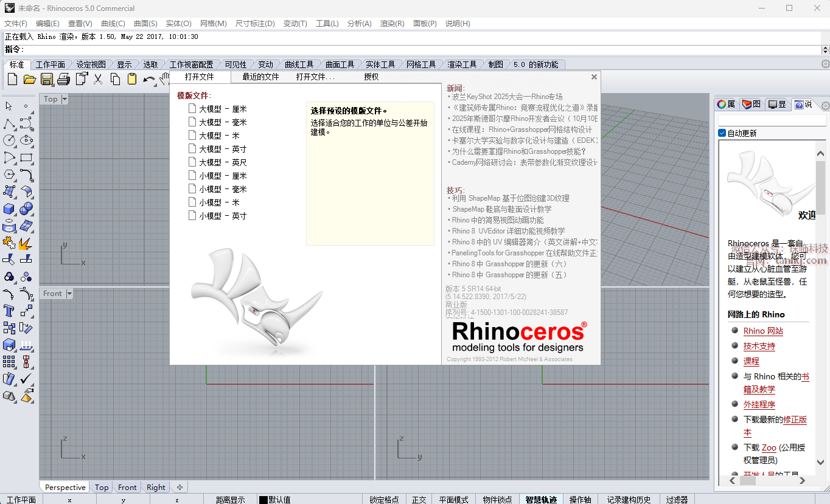830x504 pixels.
Task: Click the black layer color swatch
Action: 263,500
